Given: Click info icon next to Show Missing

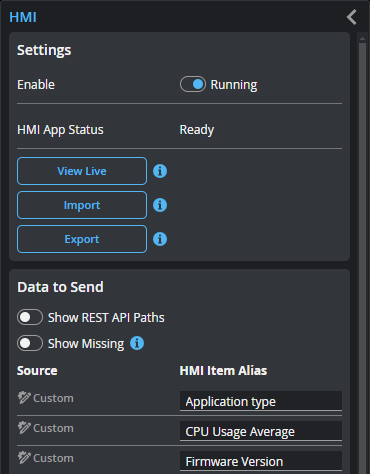Looking at the screenshot, I should point(137,343).
